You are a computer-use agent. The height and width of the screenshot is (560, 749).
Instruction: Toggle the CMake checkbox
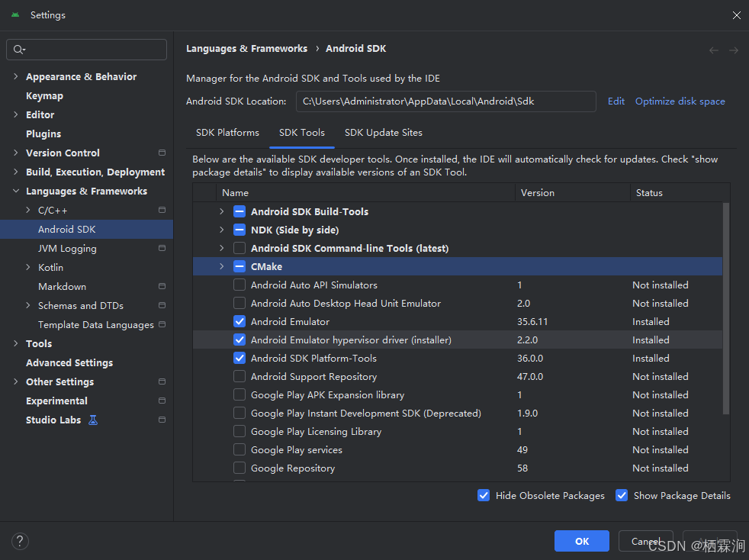pyautogui.click(x=239, y=266)
